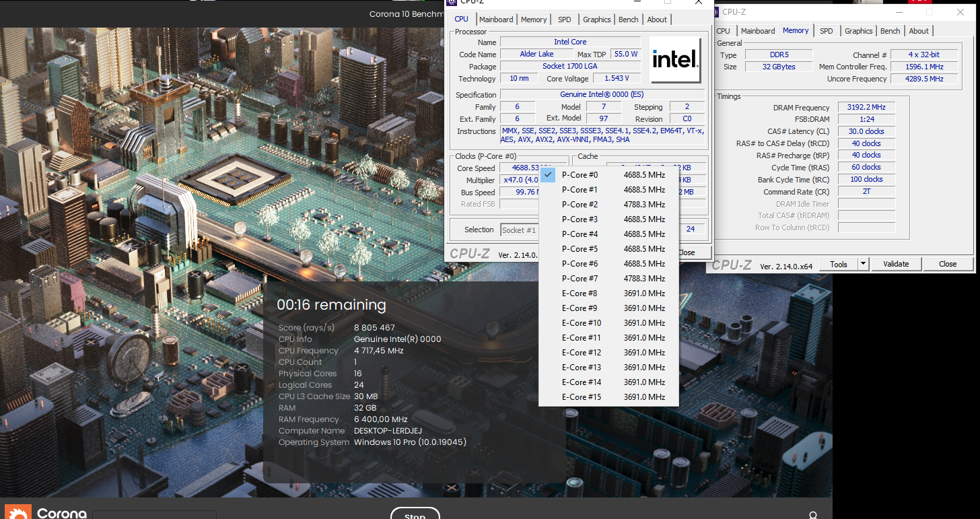Screen dimensions: 980x519
Task: Switch to CPU tab in the Memory CPU-Z window
Action: (x=724, y=31)
